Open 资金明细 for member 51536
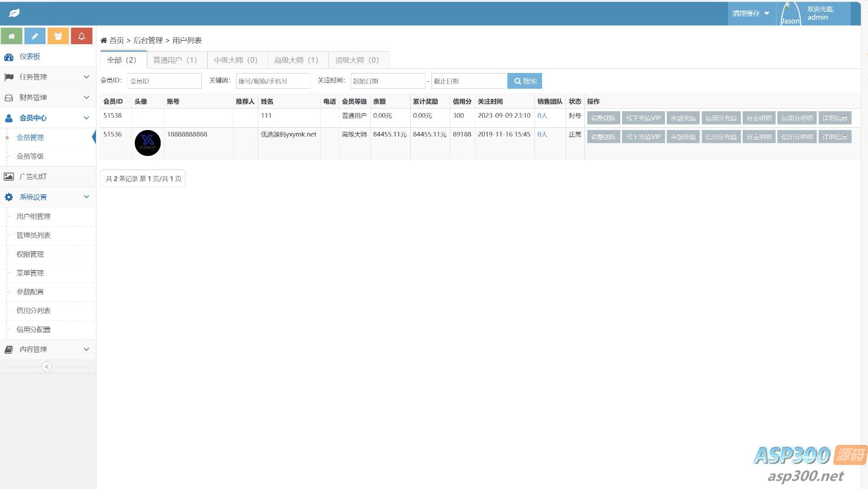Screen dimensions: 868x489 click(759, 137)
